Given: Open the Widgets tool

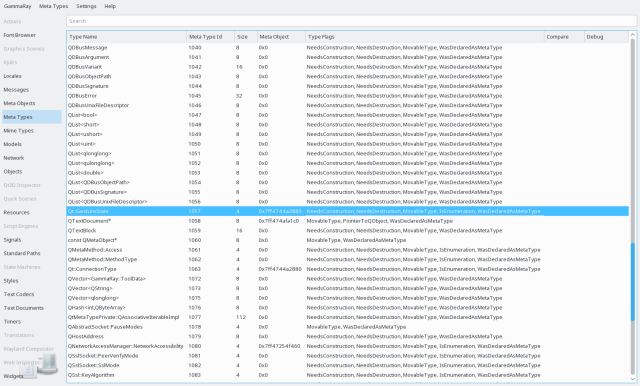Looking at the screenshot, I should point(32,376).
